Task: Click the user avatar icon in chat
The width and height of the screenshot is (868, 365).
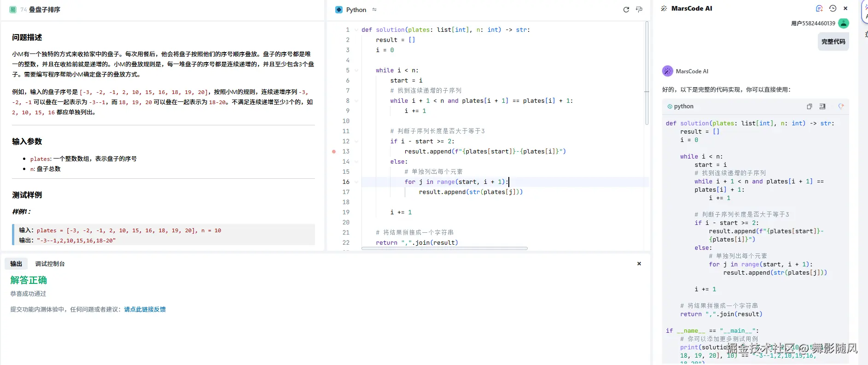Action: click(844, 23)
